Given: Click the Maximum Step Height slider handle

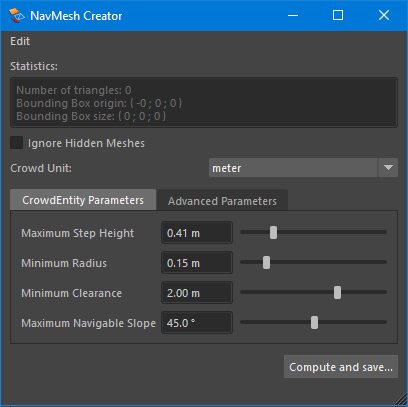Looking at the screenshot, I should (x=273, y=232).
